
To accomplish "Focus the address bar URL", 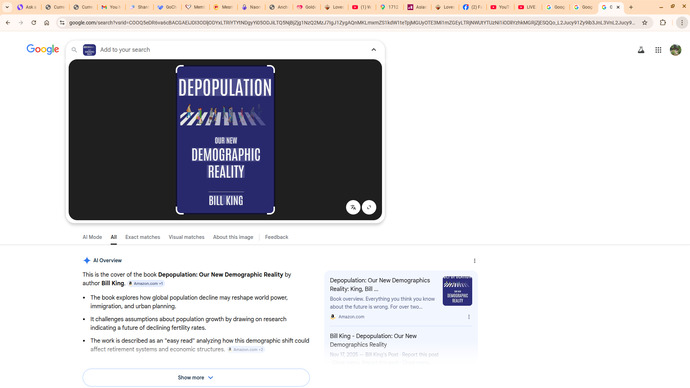I will pos(352,22).
